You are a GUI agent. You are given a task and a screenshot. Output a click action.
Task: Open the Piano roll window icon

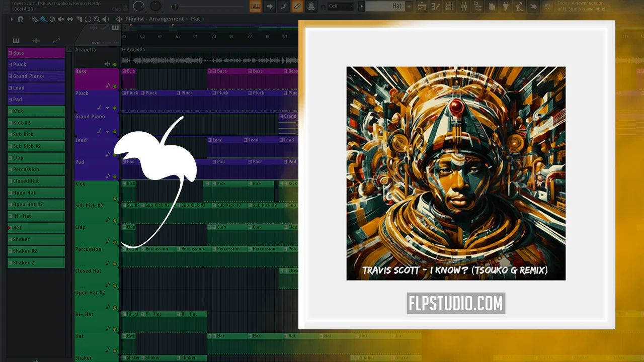[436, 7]
